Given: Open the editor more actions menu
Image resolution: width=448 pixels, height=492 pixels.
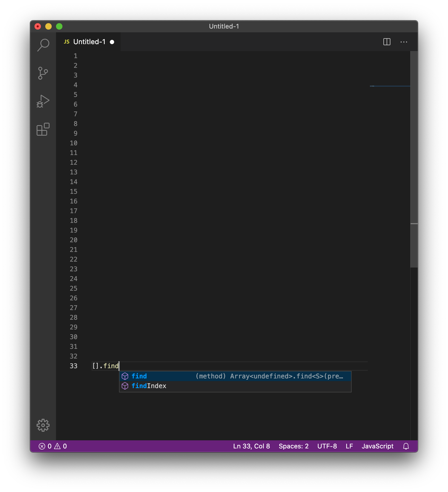Looking at the screenshot, I should point(404,42).
